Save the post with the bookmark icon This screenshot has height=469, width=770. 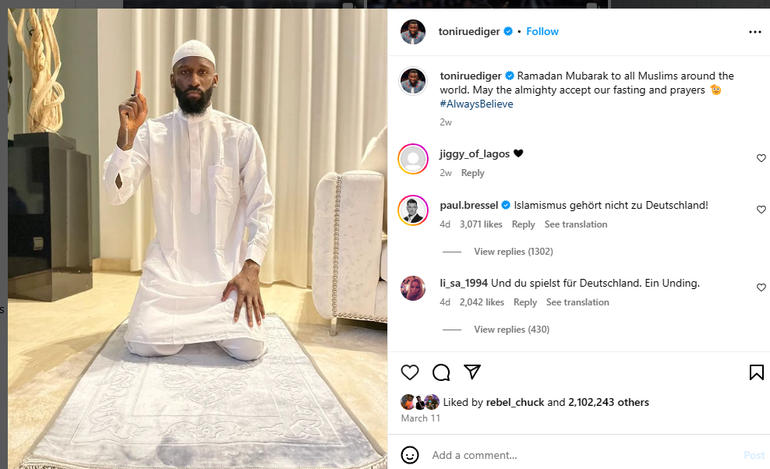pos(756,372)
